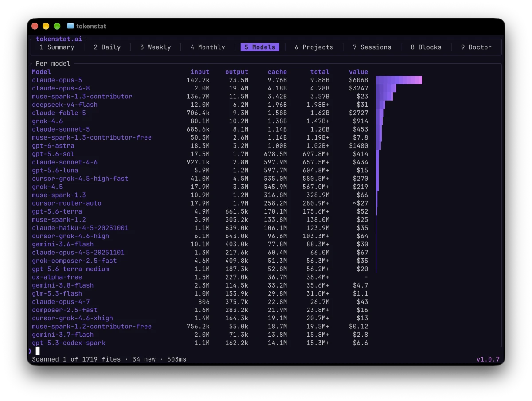Select the 9 Doctor tab
This screenshot has height=401, width=532.
(476, 47)
